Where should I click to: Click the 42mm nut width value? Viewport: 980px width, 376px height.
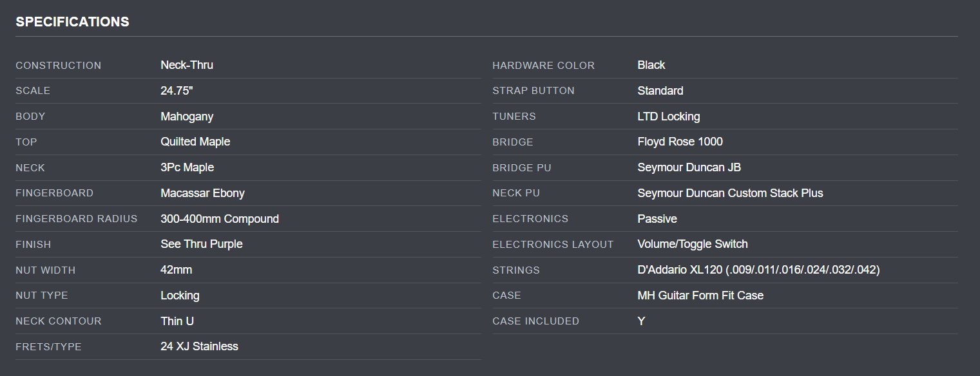coord(176,270)
